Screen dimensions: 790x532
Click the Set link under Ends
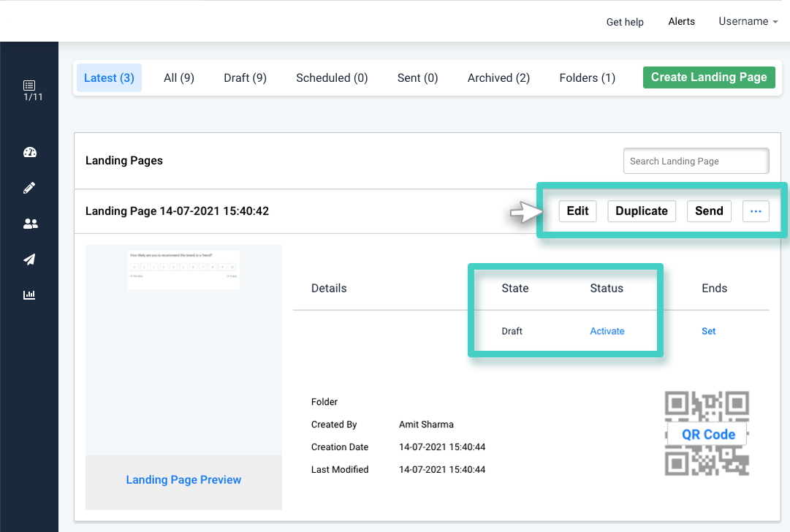(x=708, y=331)
